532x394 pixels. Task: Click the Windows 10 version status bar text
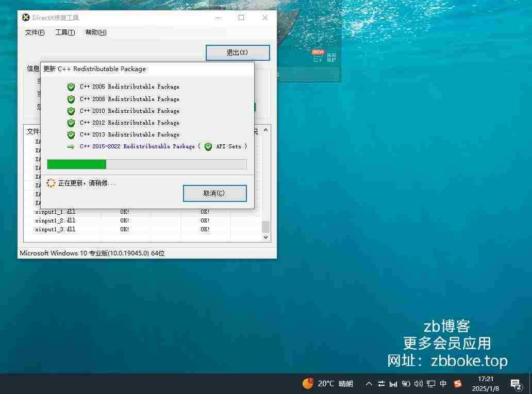point(92,253)
